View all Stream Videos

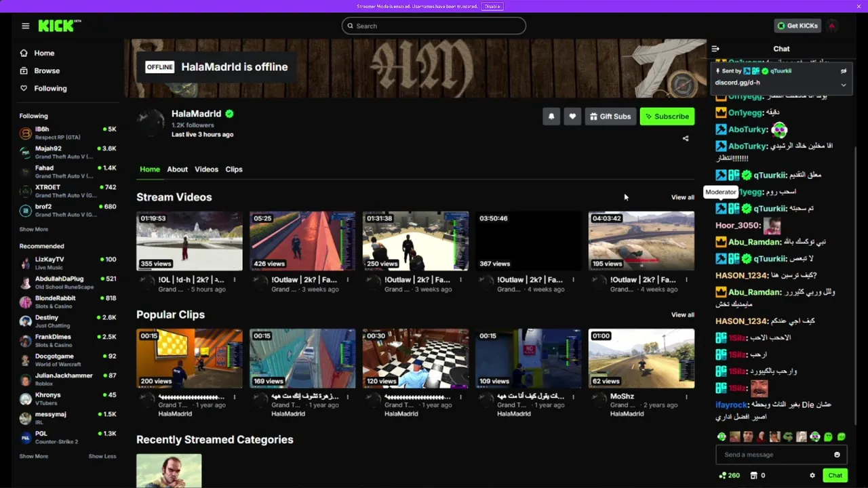[x=683, y=197]
